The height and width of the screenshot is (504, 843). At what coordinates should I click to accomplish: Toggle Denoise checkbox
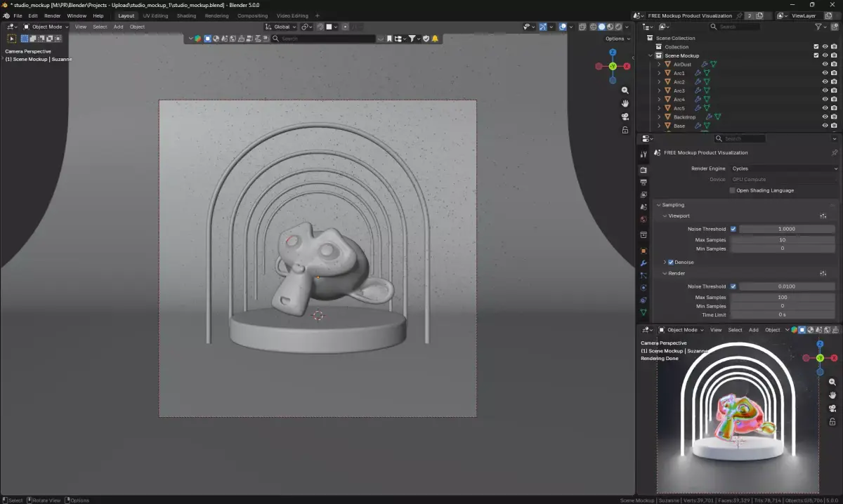pos(671,262)
